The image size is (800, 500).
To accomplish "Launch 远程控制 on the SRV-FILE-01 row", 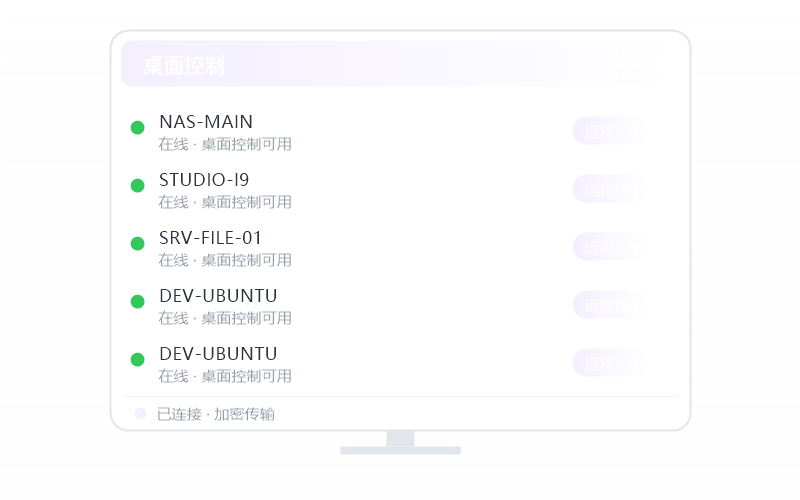I will coord(610,247).
